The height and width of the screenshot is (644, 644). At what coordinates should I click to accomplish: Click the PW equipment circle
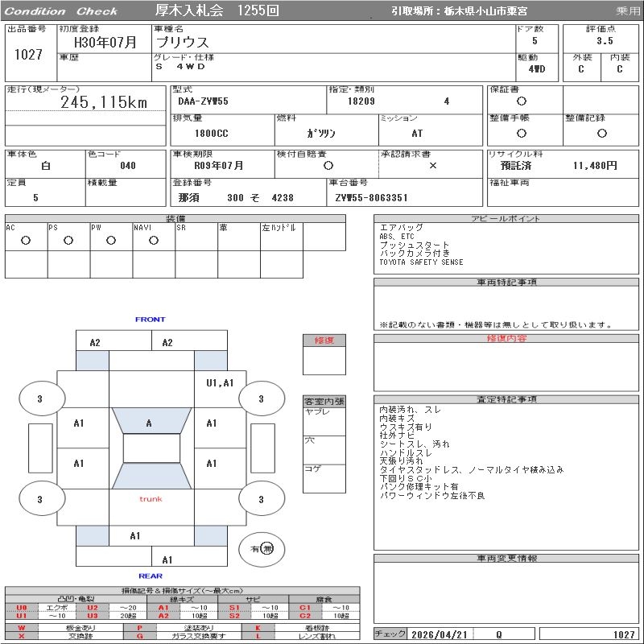[111, 241]
